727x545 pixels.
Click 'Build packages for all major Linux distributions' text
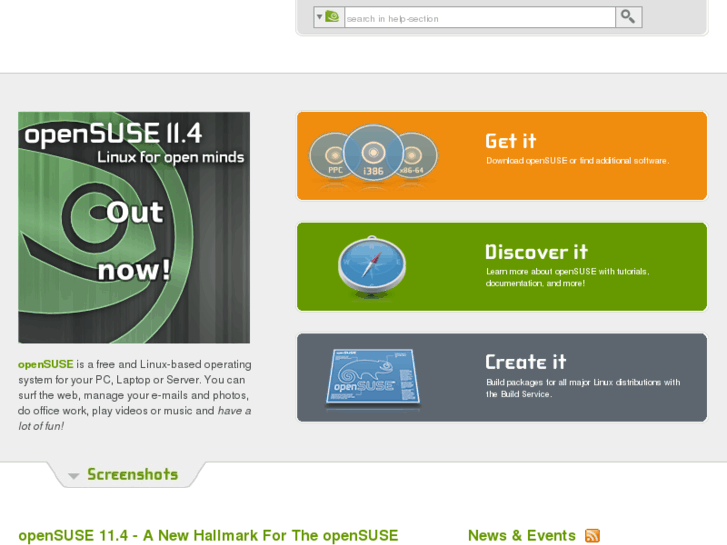pos(574,383)
